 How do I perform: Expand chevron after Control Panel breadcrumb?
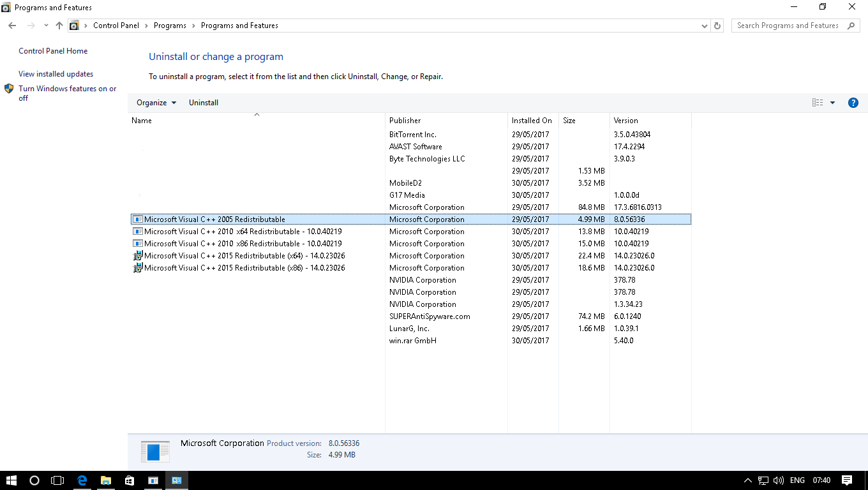tap(146, 26)
